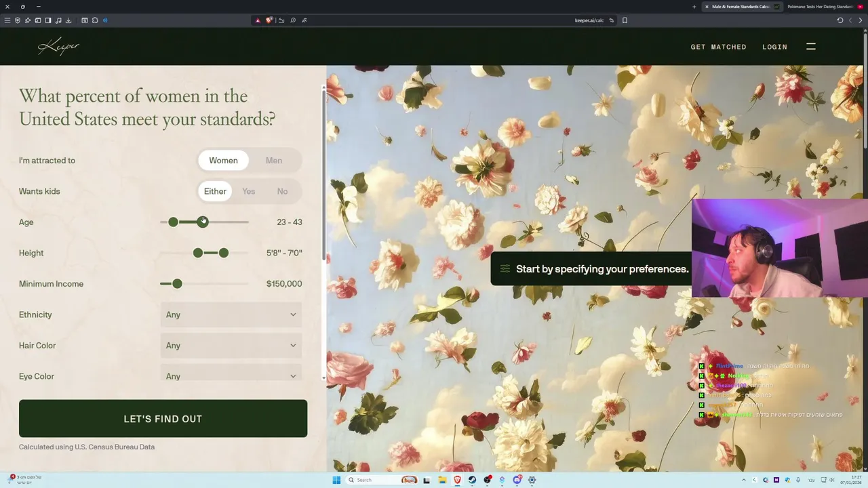Click the 23 - 43 age value
Screen dimensions: 868x488
[x=290, y=222]
